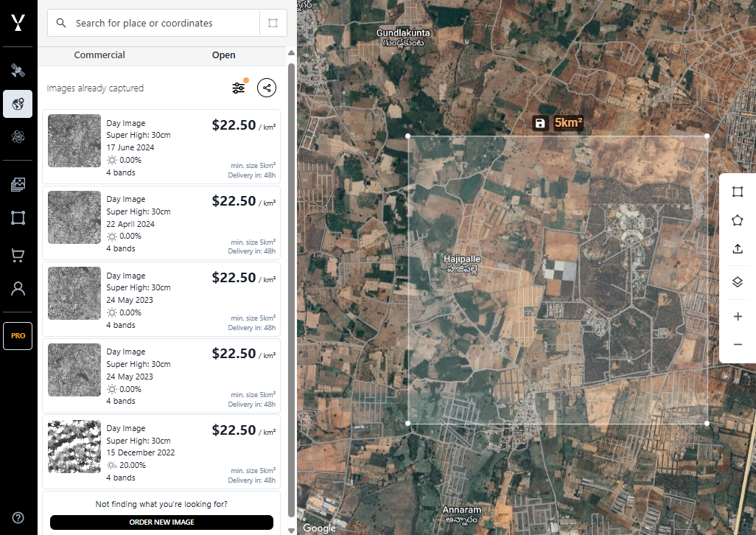Click the satellite icon in left sidebar

tap(18, 71)
